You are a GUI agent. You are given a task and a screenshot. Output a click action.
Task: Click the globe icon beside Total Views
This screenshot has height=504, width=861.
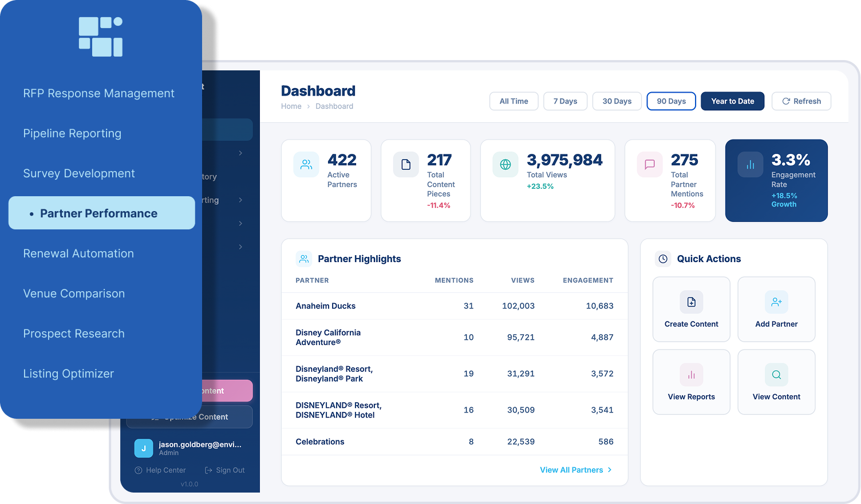click(x=505, y=164)
